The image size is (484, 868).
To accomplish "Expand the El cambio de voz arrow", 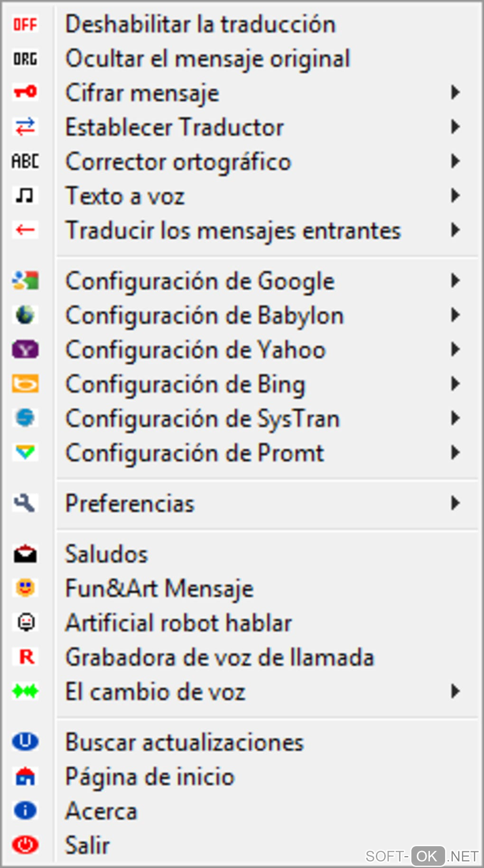I will click(455, 691).
